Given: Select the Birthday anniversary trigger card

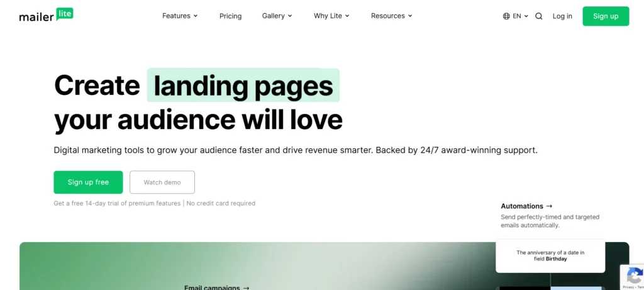Looking at the screenshot, I should click(x=550, y=255).
